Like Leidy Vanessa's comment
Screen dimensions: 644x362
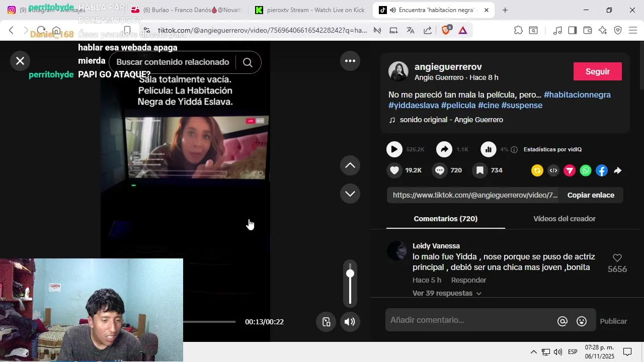click(617, 258)
